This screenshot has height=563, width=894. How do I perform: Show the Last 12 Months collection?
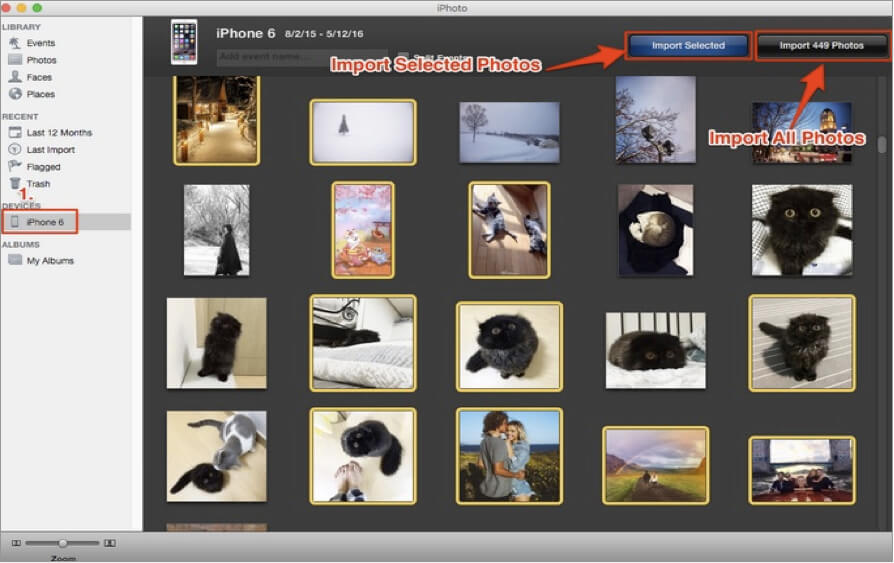59,132
